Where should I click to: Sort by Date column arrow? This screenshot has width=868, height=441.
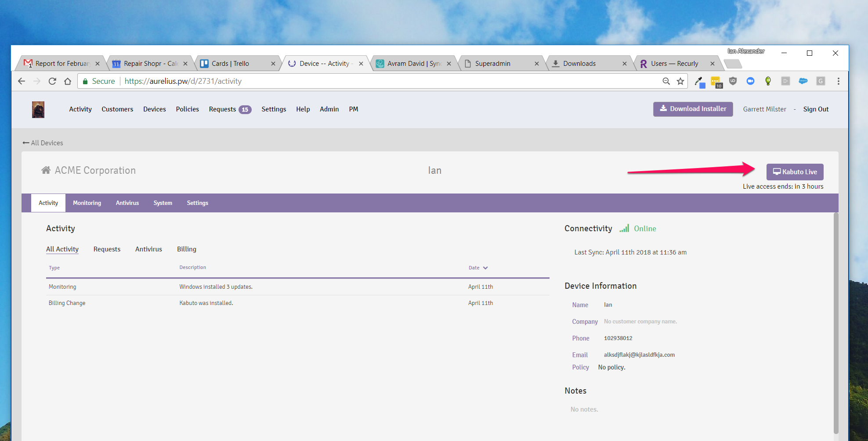(485, 268)
